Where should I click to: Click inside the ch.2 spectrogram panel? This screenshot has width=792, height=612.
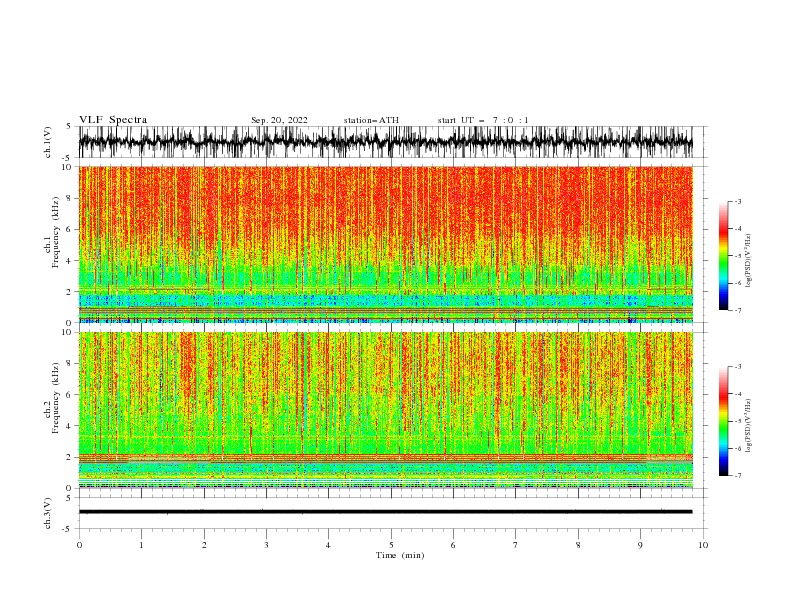(x=385, y=410)
